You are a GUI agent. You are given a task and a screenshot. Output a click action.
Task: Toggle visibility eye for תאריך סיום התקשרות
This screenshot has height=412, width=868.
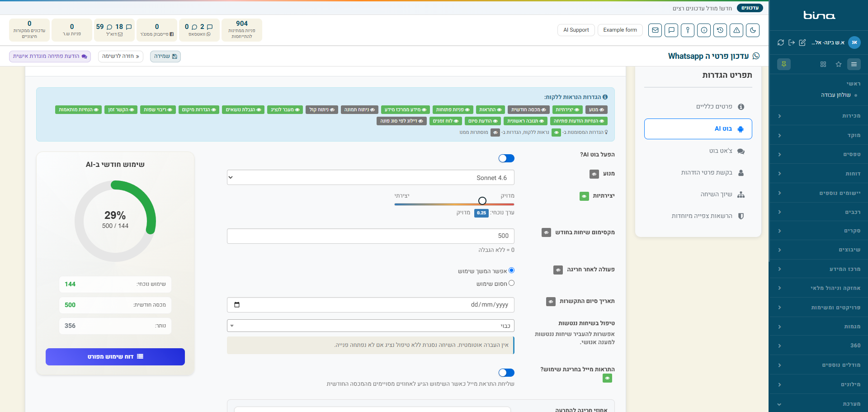[x=551, y=302]
